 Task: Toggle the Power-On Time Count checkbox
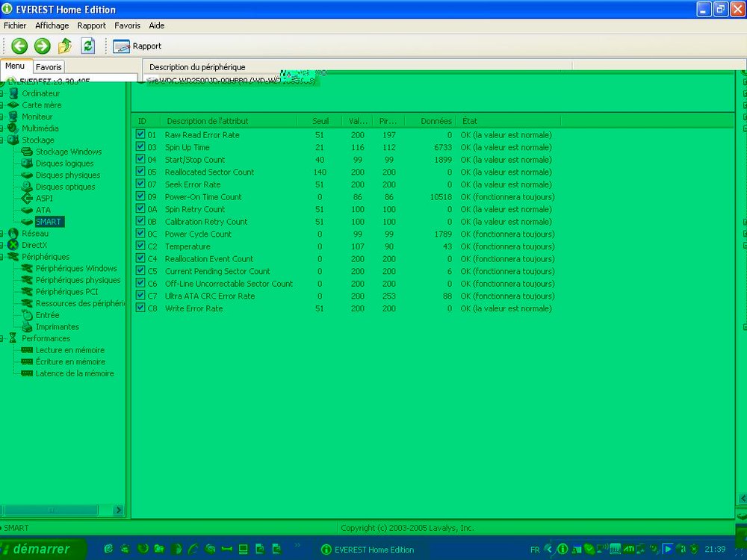coord(140,196)
